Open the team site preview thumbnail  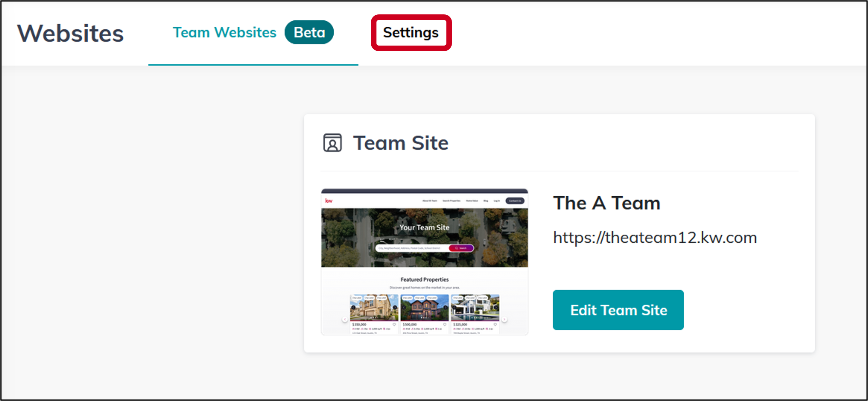click(x=424, y=261)
